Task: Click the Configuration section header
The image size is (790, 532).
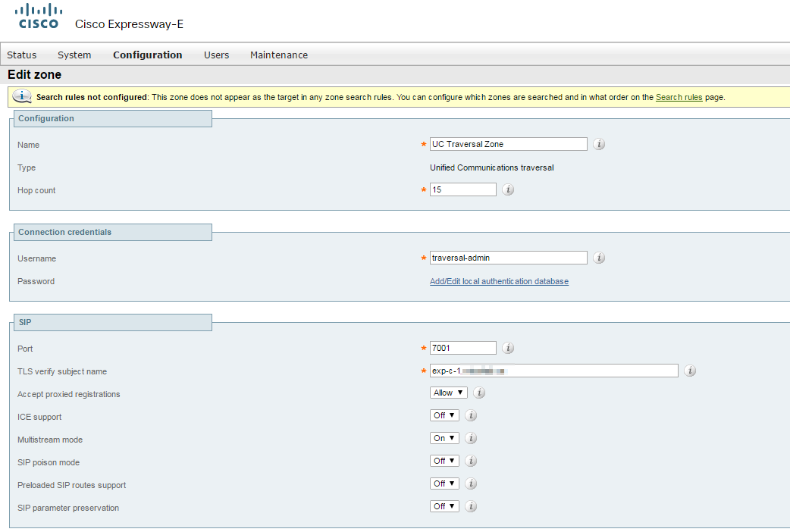Action: click(x=113, y=118)
